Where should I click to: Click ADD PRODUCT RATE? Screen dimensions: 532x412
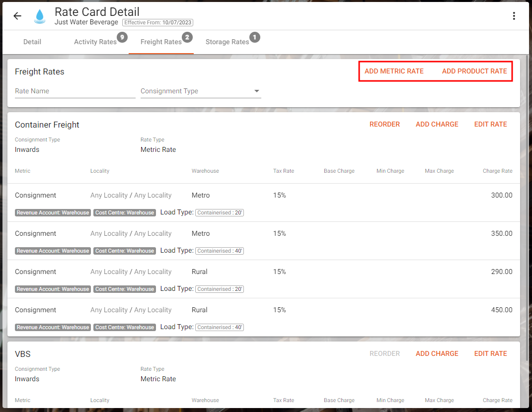[474, 71]
